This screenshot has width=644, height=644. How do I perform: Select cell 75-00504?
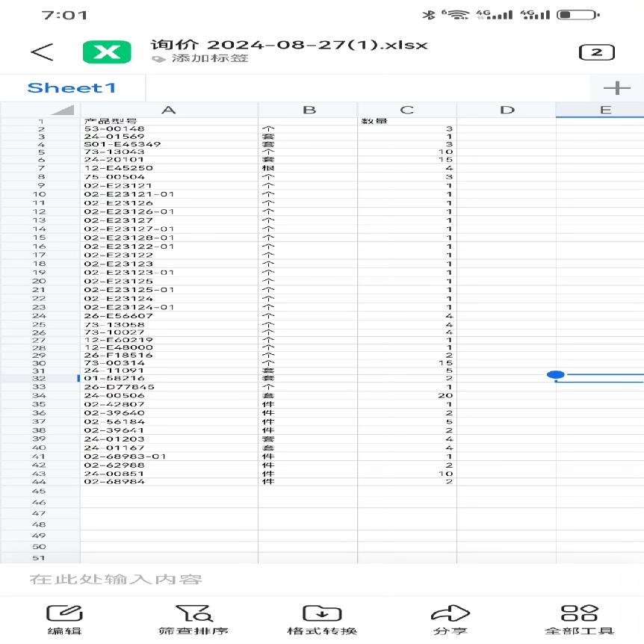(169, 176)
